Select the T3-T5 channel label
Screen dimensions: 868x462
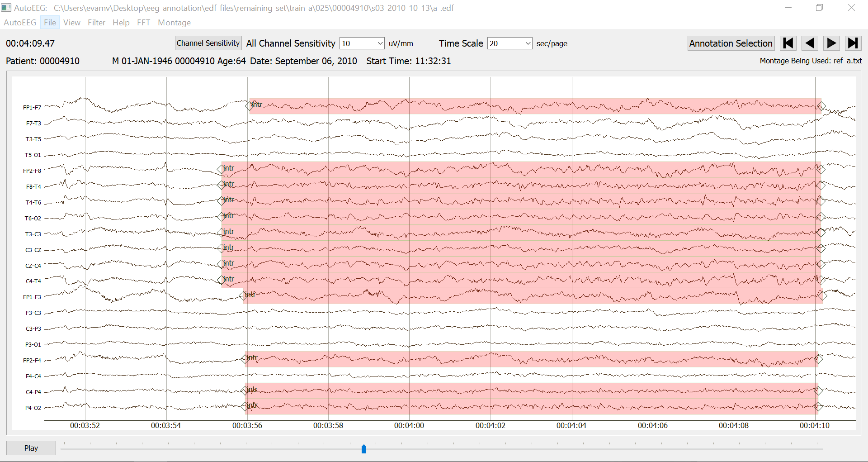[x=33, y=139]
